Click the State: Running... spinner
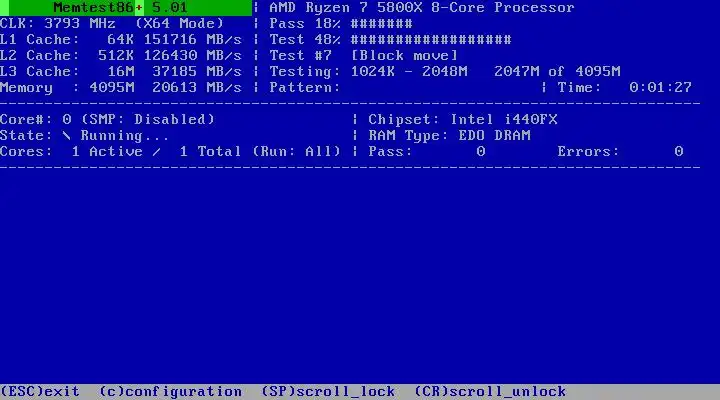This screenshot has height=400, width=720. click(84, 135)
